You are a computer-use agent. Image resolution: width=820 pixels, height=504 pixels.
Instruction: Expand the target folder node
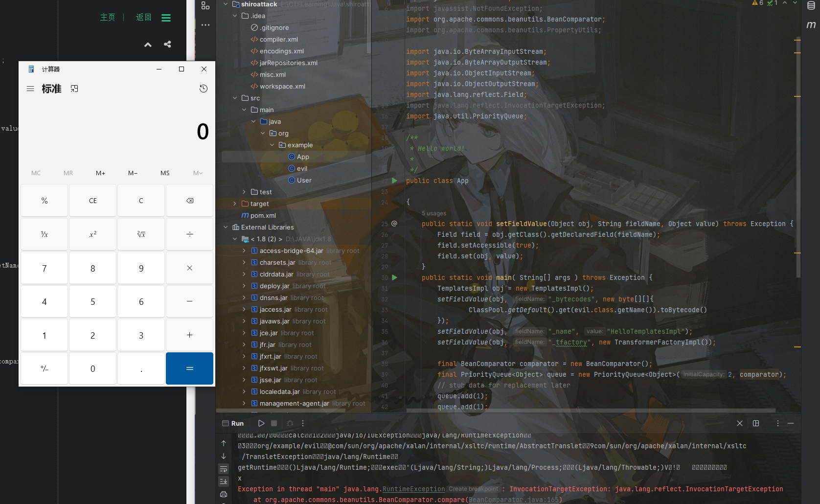pos(235,204)
